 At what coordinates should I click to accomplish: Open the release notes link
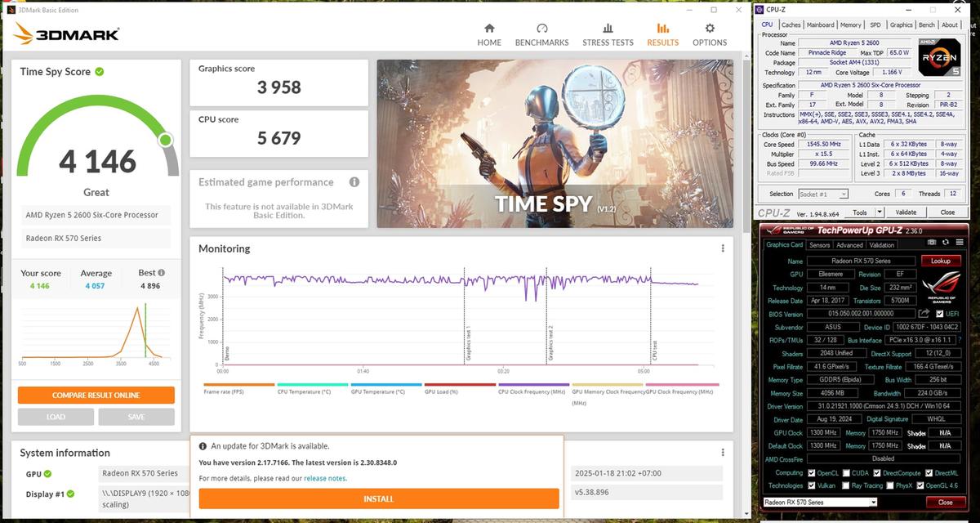(325, 478)
